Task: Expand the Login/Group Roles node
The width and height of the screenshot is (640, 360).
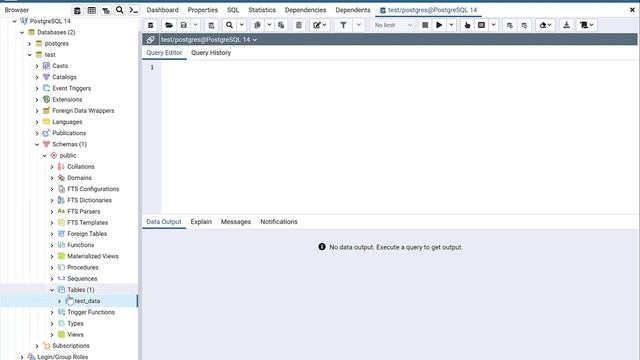Action: pos(22,357)
